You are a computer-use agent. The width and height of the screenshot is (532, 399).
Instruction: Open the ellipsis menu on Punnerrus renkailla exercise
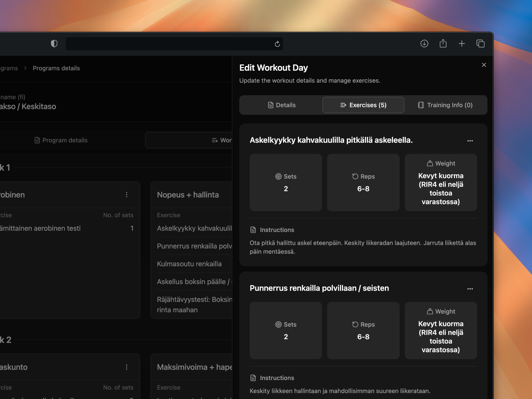470,289
